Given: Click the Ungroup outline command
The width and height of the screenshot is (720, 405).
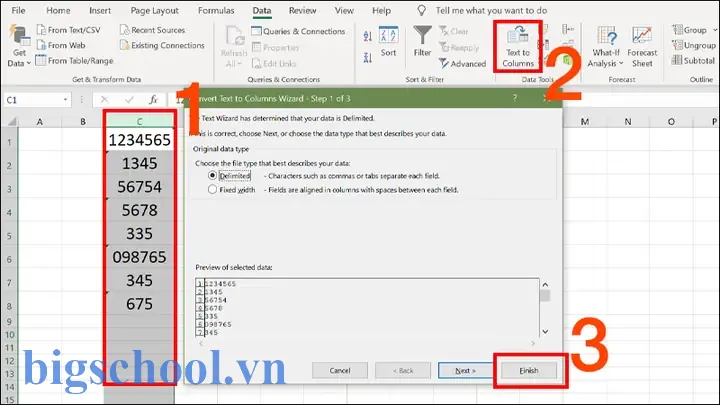Looking at the screenshot, I should pyautogui.click(x=694, y=45).
